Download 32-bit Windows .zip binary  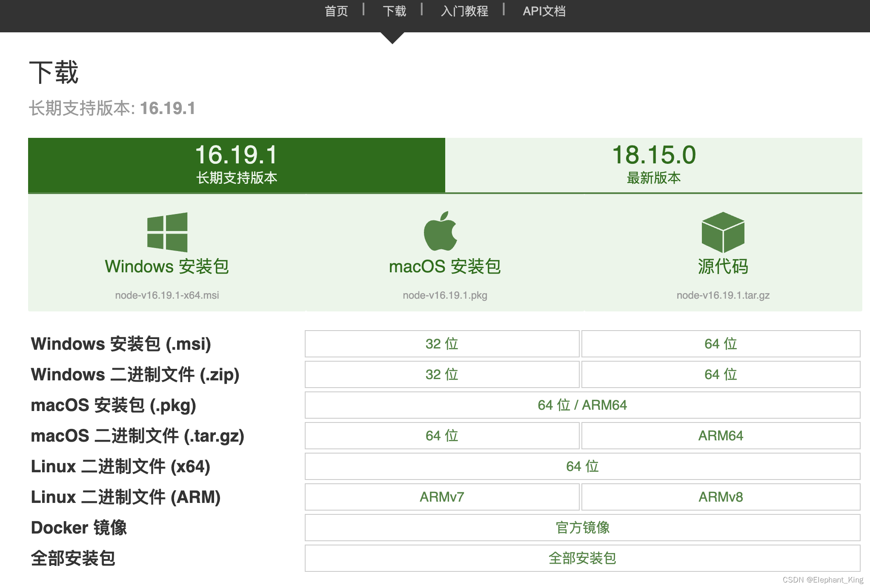tap(442, 374)
